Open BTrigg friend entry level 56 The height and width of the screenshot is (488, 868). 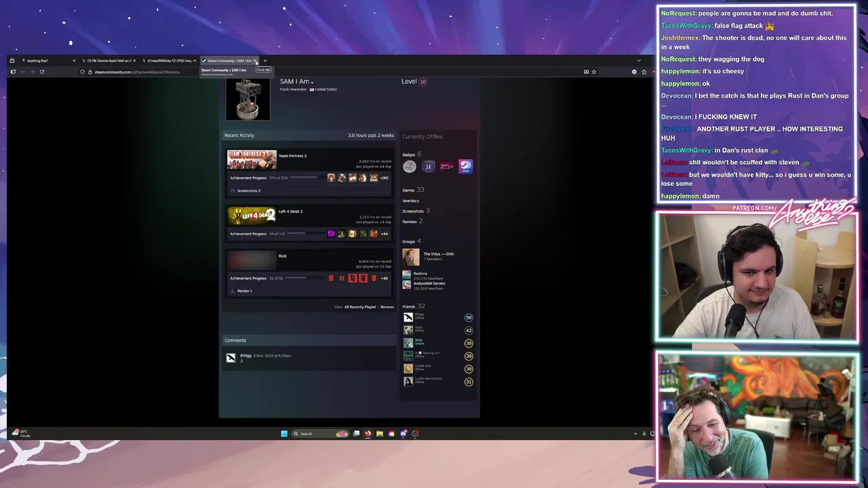(437, 317)
